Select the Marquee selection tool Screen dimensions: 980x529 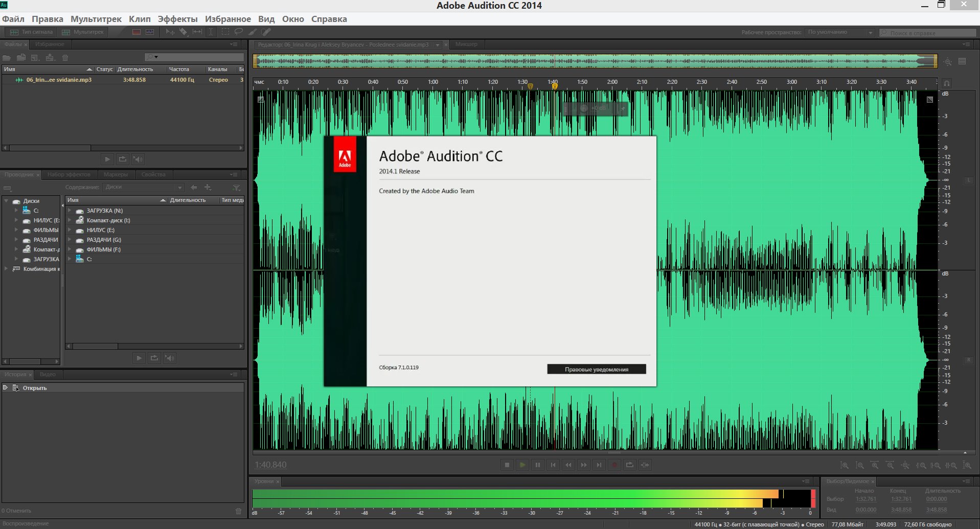point(225,32)
